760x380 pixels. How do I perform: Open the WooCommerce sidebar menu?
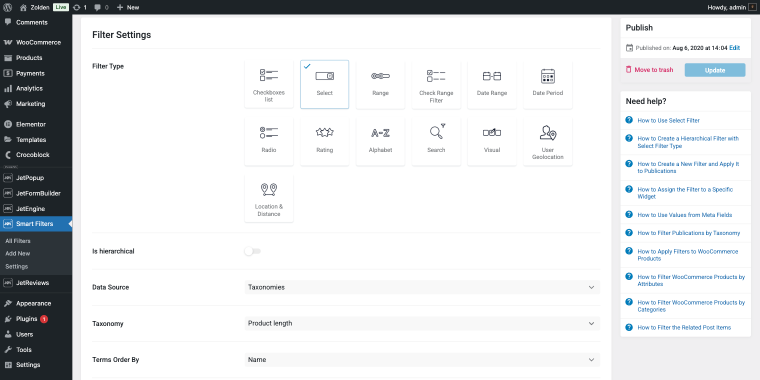tap(36, 42)
